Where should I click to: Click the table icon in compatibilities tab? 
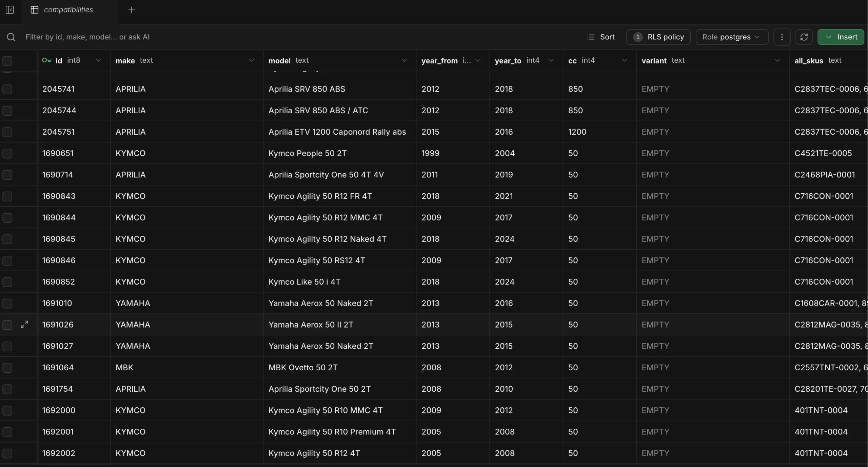point(34,10)
